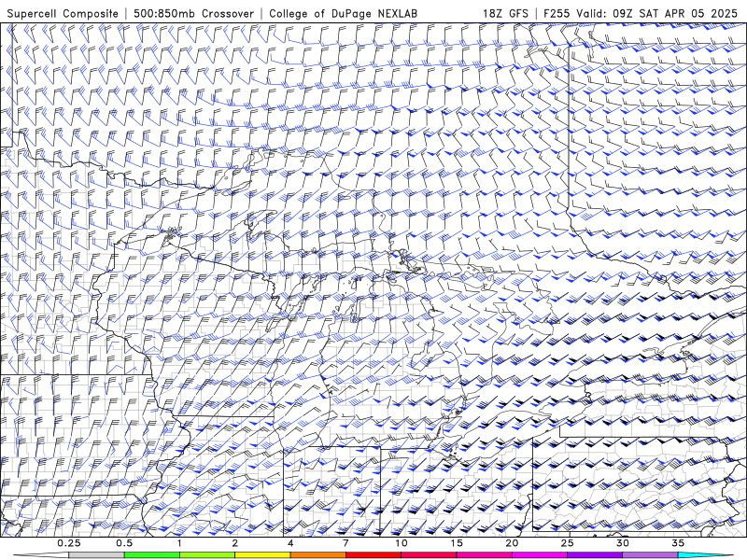
Task: Click the '500:850mb Crossover' label
Action: point(194,13)
